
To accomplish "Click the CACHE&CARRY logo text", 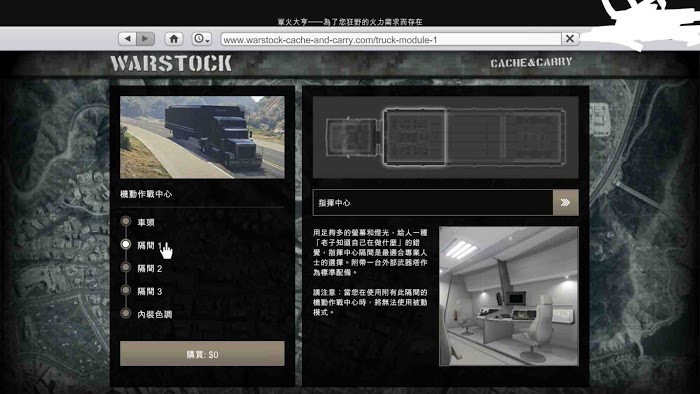I will tap(531, 62).
